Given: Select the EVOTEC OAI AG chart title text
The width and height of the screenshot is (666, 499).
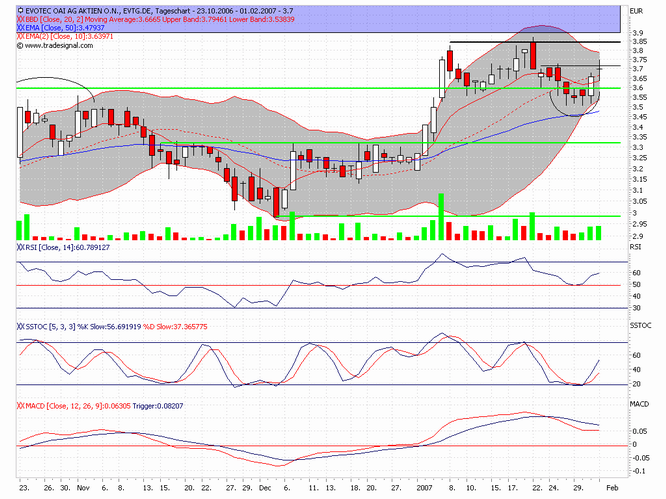Looking at the screenshot, I should [159, 11].
